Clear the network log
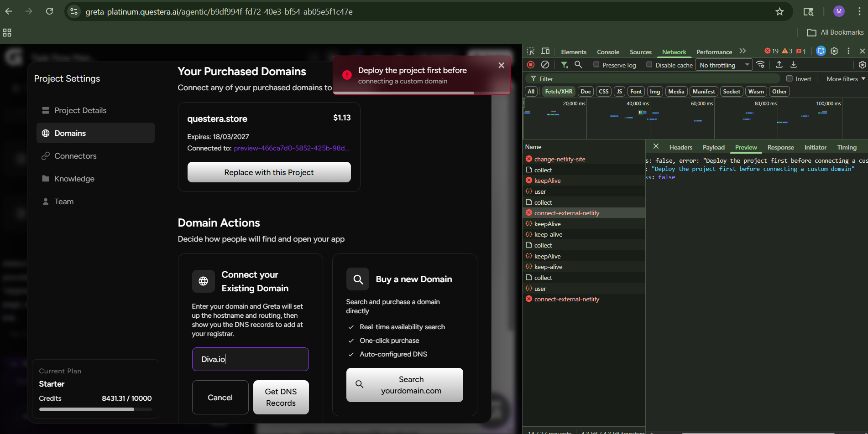The width and height of the screenshot is (868, 434). [x=545, y=65]
